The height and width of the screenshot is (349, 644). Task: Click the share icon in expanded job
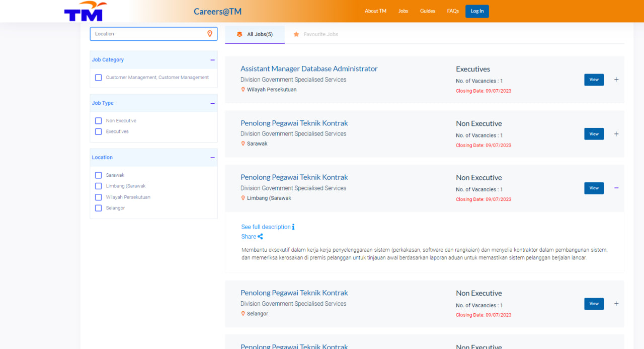click(260, 236)
